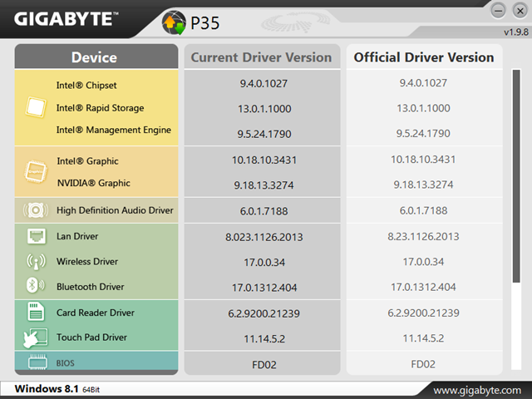The height and width of the screenshot is (399, 532).
Task: Click the audio speaker icon
Action: tap(36, 210)
